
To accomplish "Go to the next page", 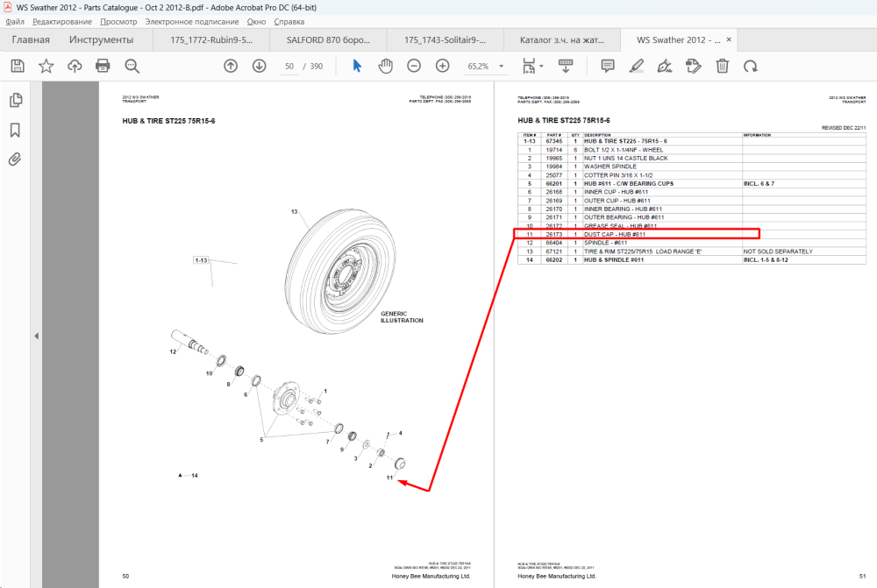I will [x=259, y=66].
